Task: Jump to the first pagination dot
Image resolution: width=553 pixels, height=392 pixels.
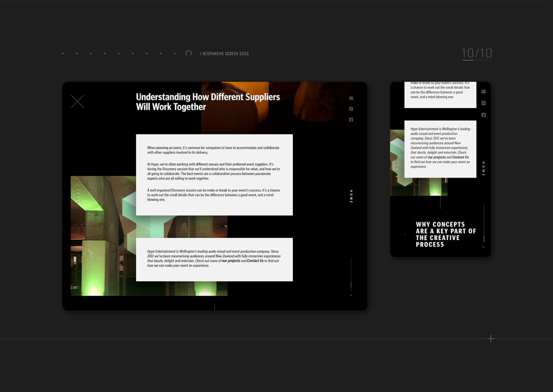Action: [63, 54]
